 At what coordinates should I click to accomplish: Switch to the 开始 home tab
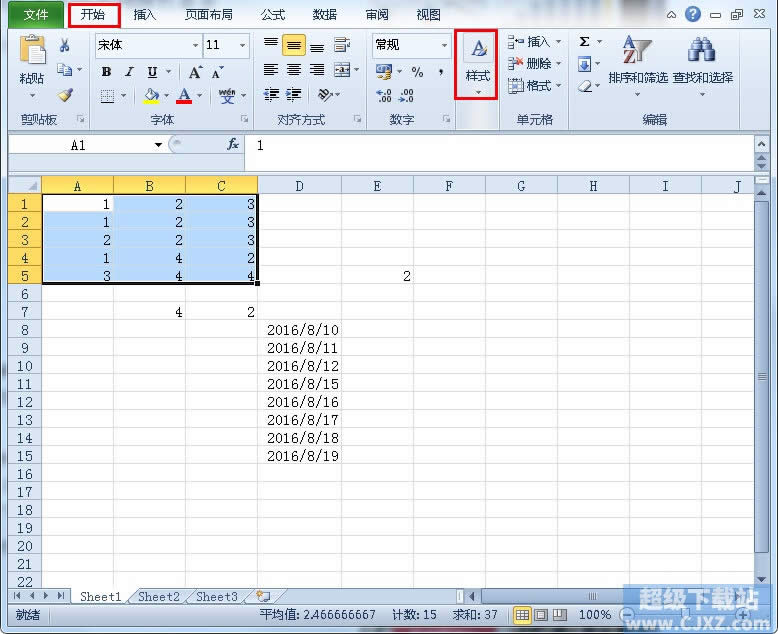tap(93, 15)
